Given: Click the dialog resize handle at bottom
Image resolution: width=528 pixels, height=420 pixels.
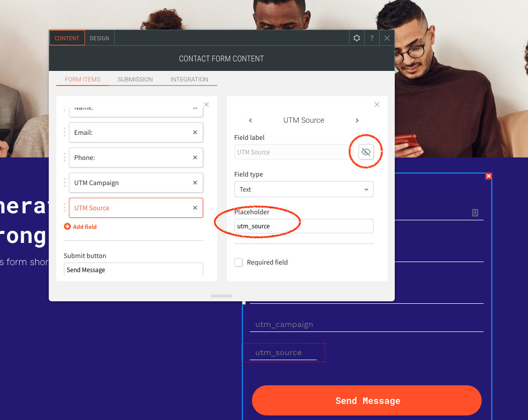Looking at the screenshot, I should click(x=222, y=296).
